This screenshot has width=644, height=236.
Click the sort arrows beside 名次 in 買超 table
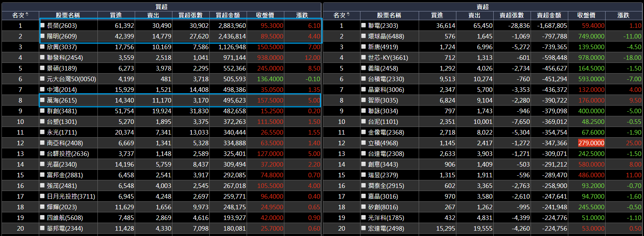click(x=27, y=15)
